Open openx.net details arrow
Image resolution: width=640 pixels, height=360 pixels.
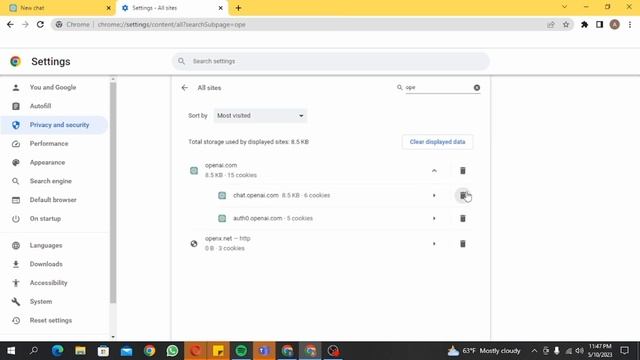[434, 244]
